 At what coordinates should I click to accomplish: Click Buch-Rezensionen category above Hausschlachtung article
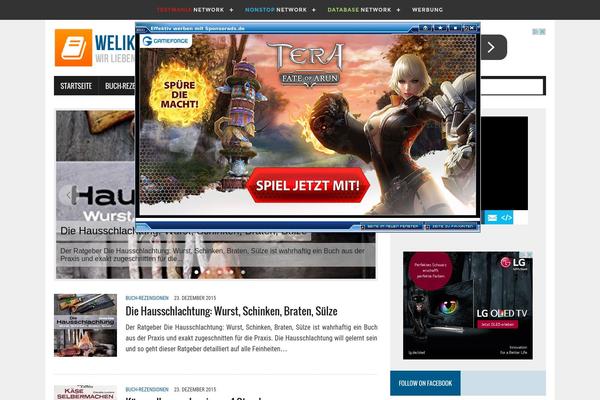point(147,298)
